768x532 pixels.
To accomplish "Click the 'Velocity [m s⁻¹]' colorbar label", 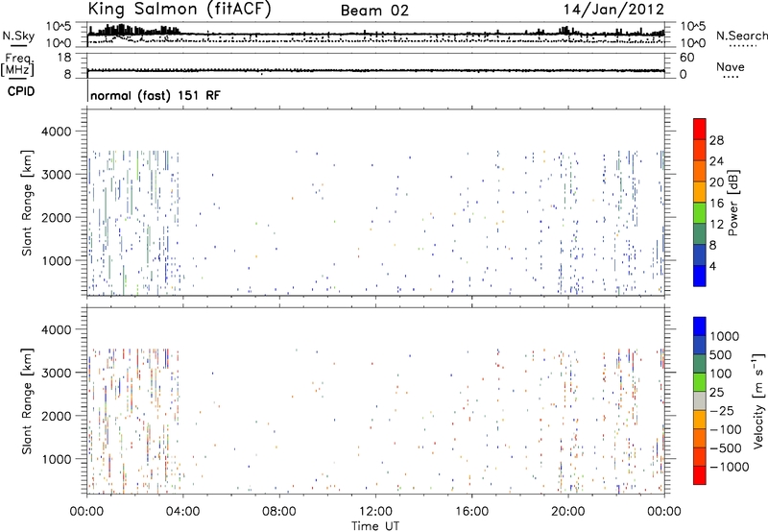I will [758, 400].
